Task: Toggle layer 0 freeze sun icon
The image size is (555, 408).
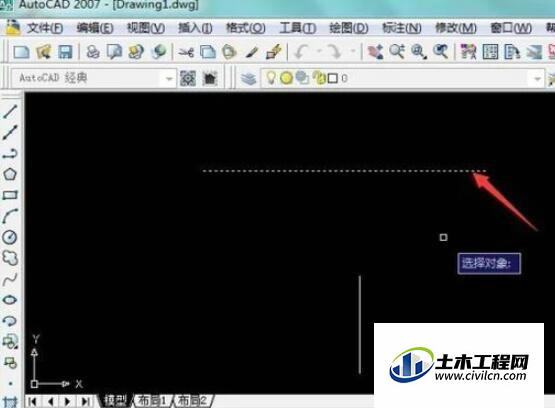Action: [x=286, y=78]
